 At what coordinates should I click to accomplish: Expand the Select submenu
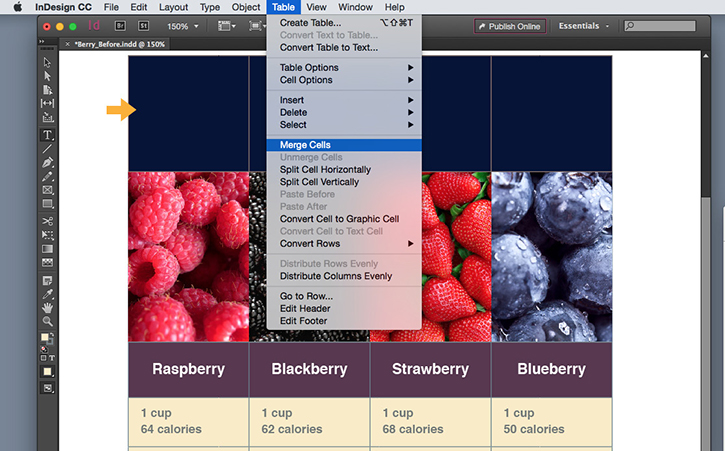[344, 125]
